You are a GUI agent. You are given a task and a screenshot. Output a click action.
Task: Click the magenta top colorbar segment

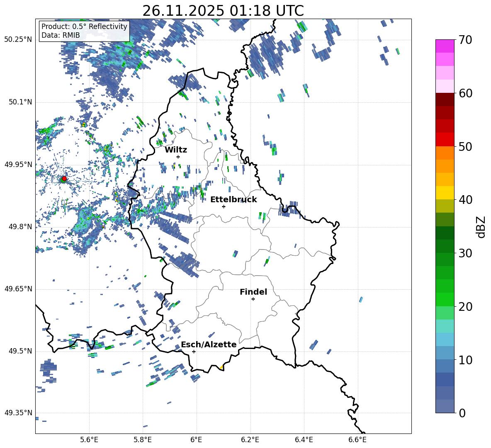tap(445, 46)
